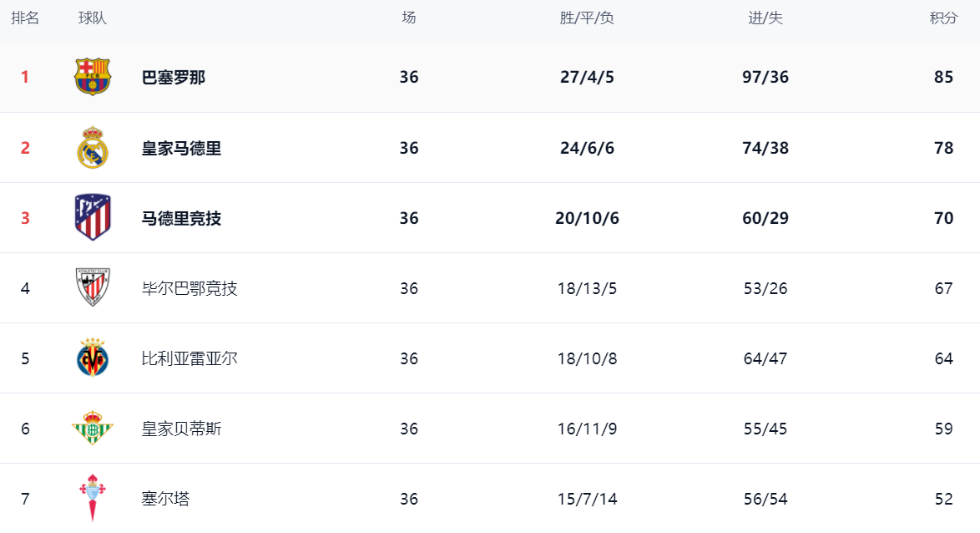The width and height of the screenshot is (980, 533).
Task: Click the FC Barcelona crest icon
Action: click(93, 77)
